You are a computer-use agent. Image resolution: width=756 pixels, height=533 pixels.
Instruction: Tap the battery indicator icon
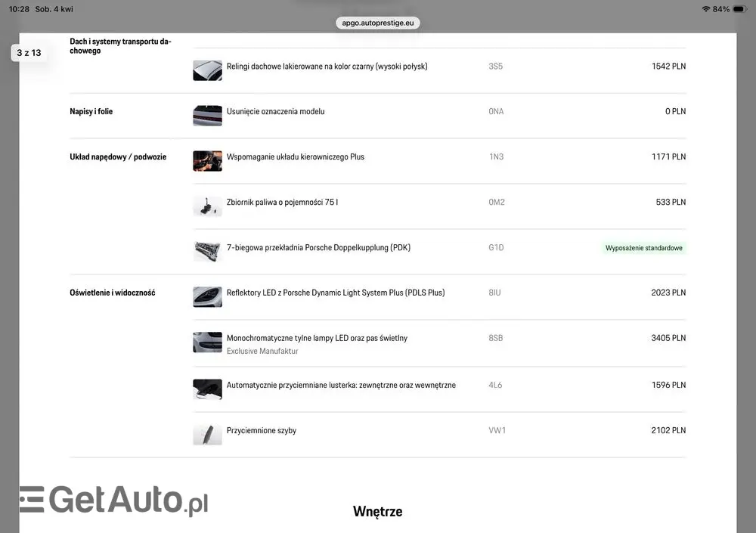tap(739, 9)
